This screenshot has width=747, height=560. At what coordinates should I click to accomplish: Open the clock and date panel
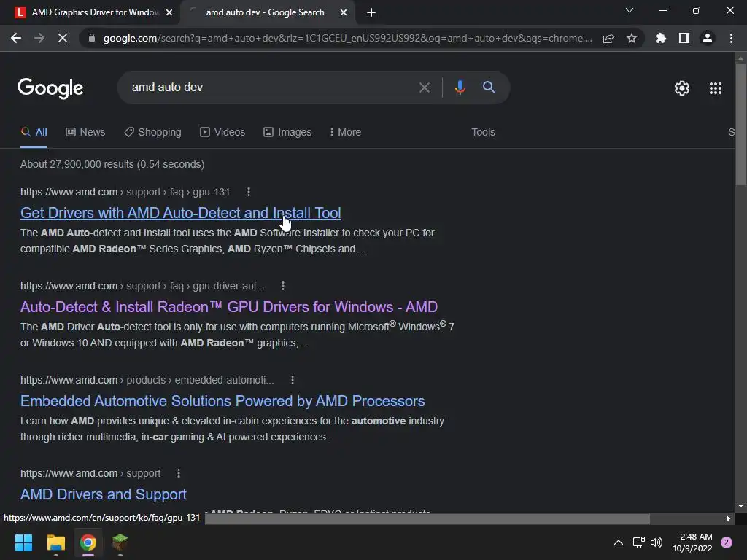pos(693,542)
